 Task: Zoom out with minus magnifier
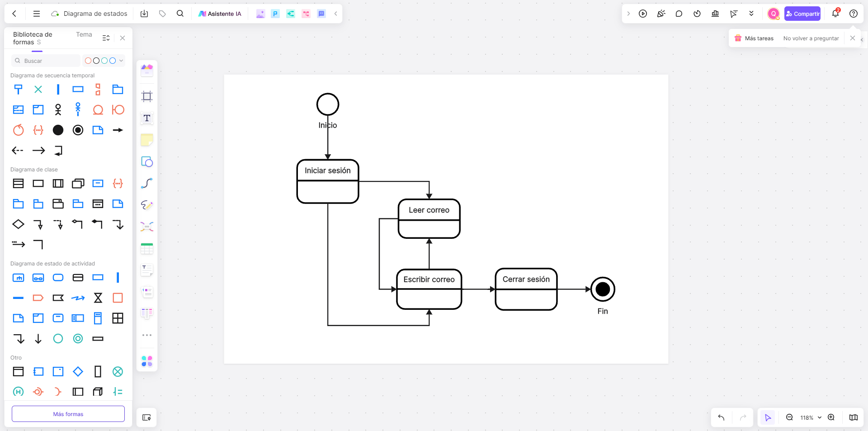[789, 417]
